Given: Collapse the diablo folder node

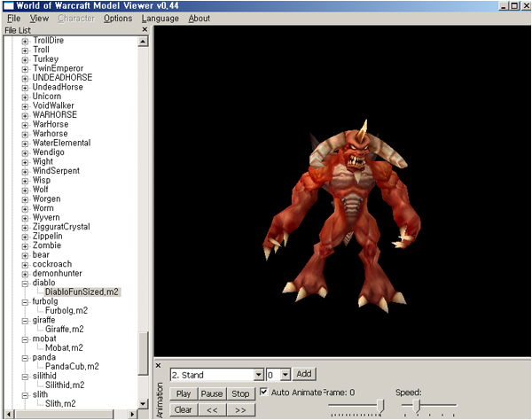Looking at the screenshot, I should pyautogui.click(x=25, y=284).
